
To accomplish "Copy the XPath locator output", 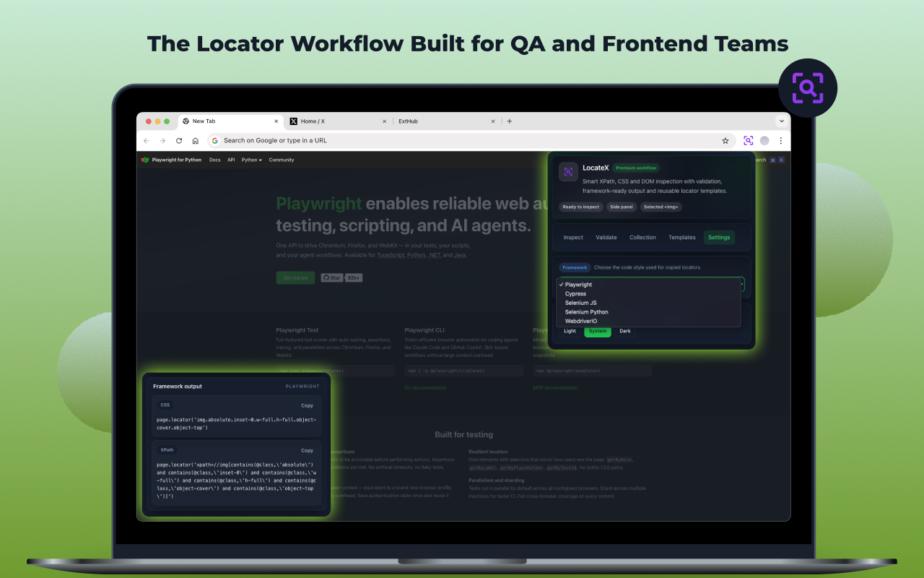I will pos(308,450).
